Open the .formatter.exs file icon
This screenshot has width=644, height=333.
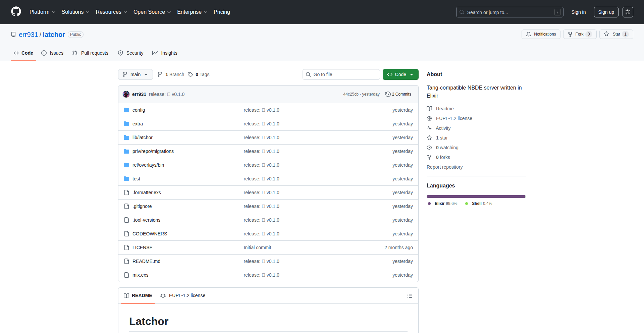126,192
